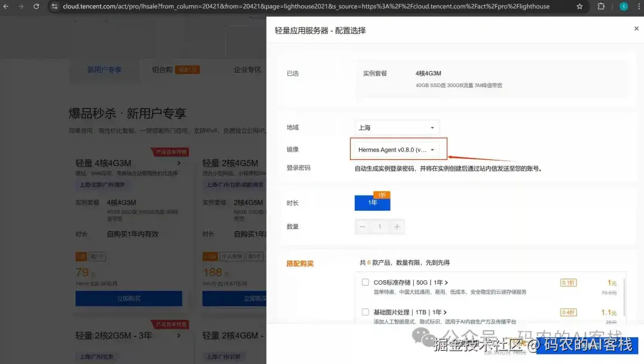Screen dimensions: 644x364
Task: Open the 地域 dropdown showing 上海
Action: coord(397,127)
